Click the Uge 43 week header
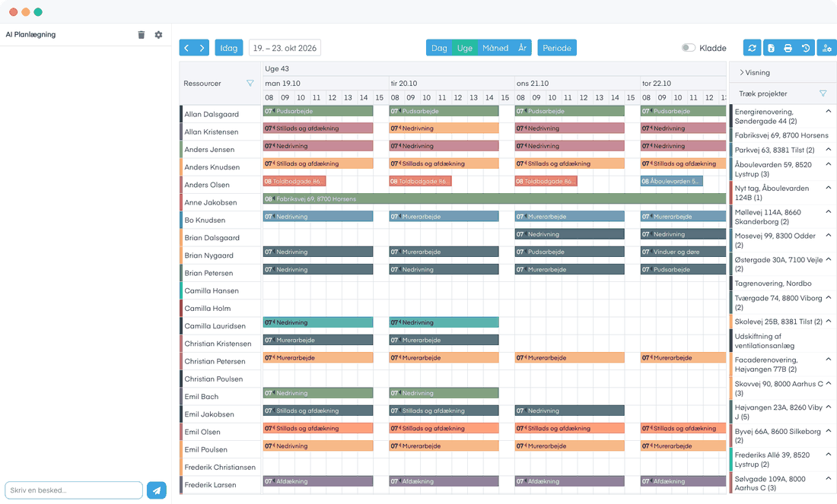This screenshot has height=504, width=837. pyautogui.click(x=277, y=69)
